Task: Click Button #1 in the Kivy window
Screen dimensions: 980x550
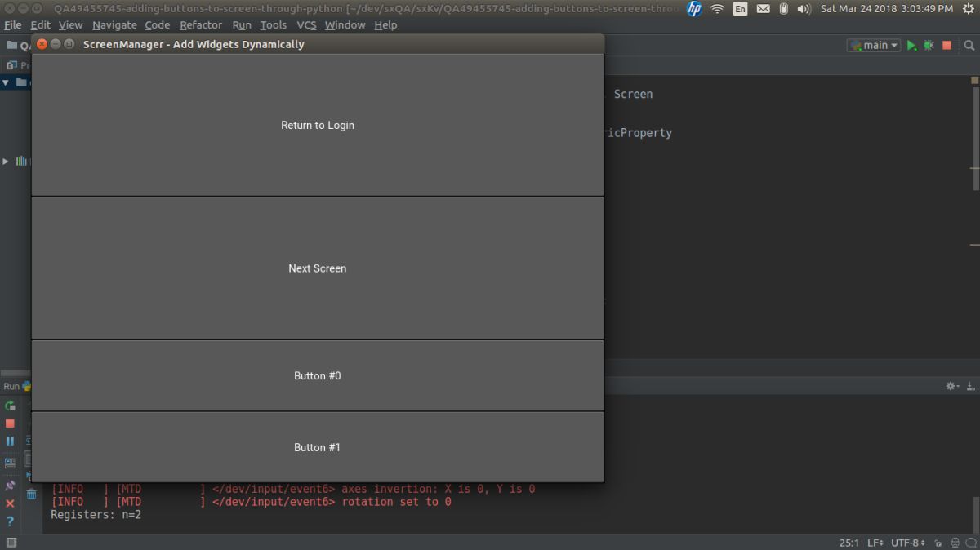Action: coord(318,447)
